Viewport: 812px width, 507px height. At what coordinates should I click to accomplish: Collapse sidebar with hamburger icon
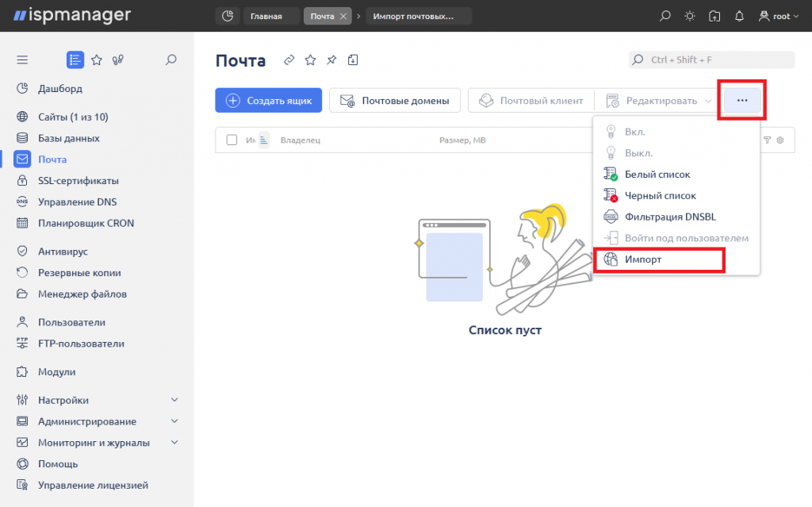pyautogui.click(x=22, y=60)
